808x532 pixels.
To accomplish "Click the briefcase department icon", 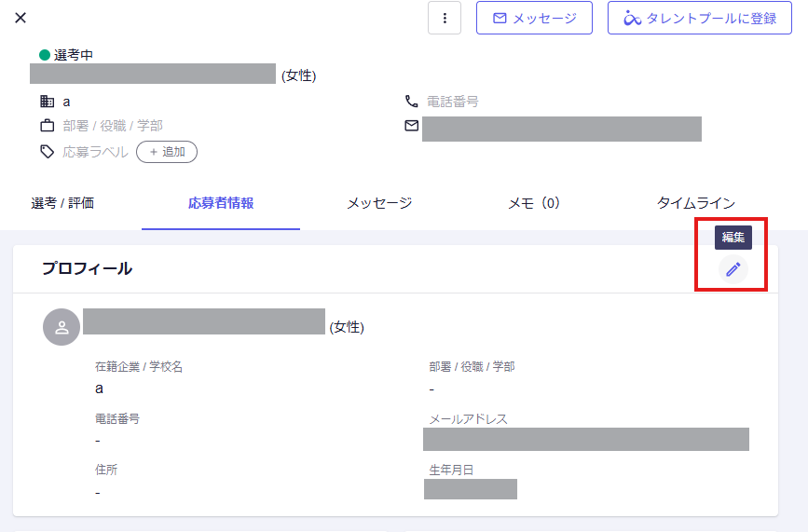I will (47, 126).
